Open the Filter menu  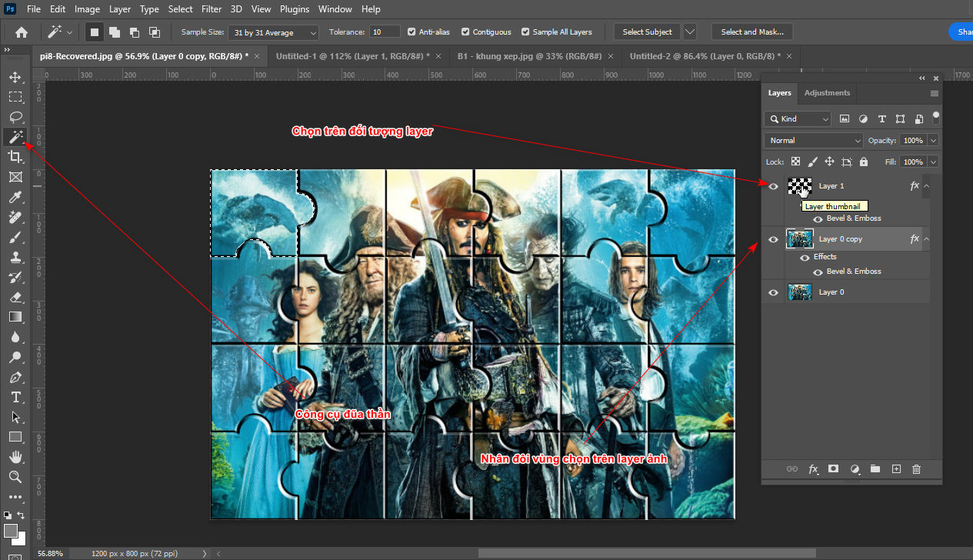212,8
